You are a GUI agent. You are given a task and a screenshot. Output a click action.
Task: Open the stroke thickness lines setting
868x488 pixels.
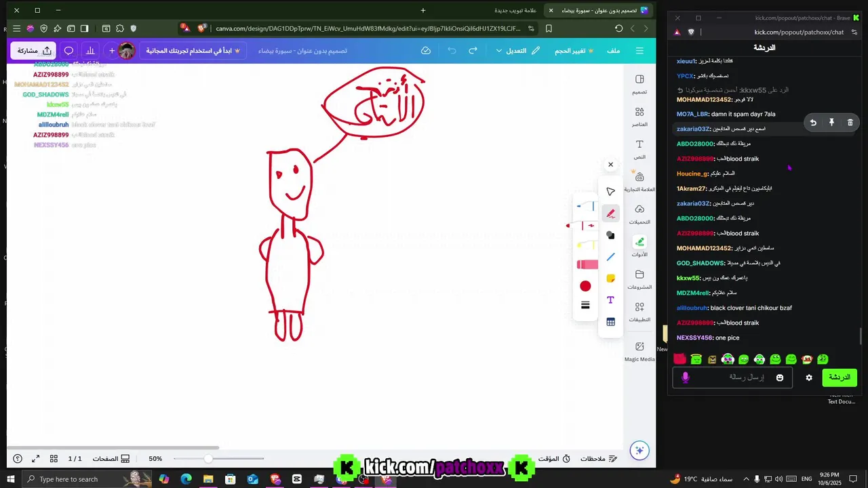point(585,305)
